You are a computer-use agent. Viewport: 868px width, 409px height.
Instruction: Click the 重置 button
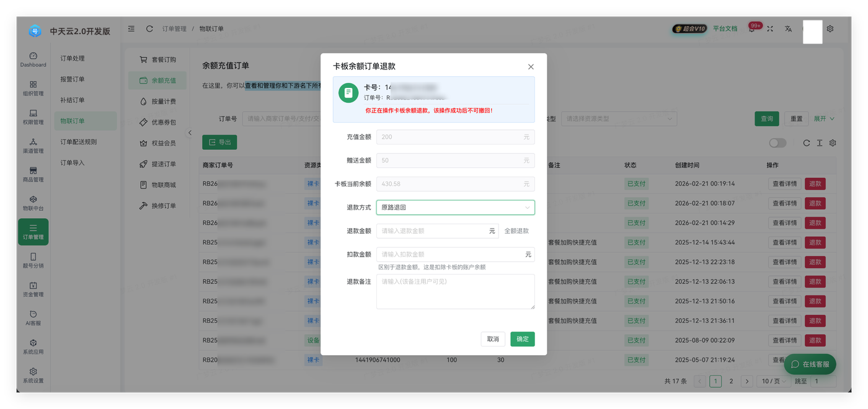(797, 118)
